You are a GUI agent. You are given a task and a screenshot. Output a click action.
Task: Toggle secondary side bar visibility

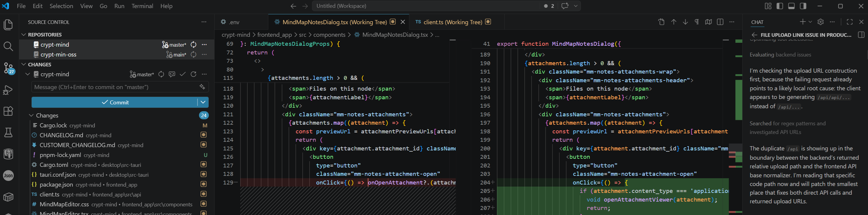click(803, 6)
